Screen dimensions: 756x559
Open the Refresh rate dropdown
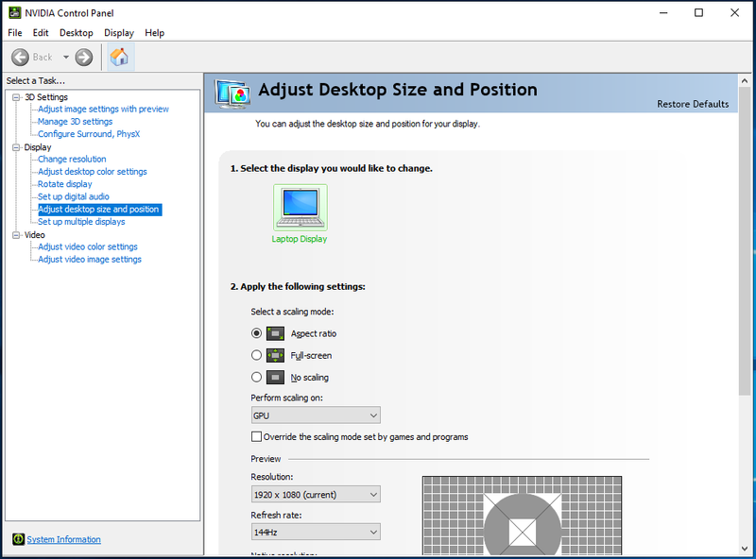315,533
